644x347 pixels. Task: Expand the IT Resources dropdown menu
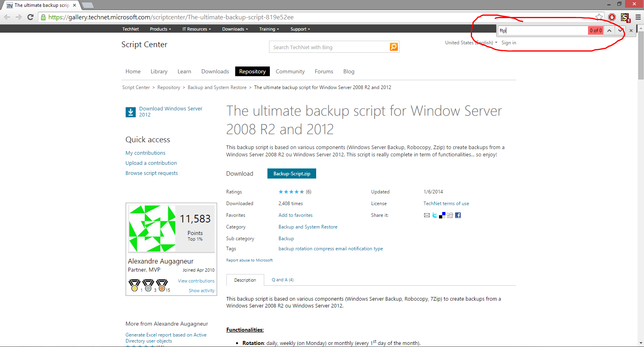(x=197, y=29)
